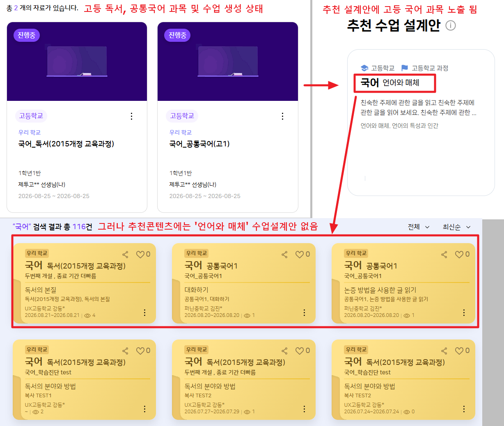Image resolution: width=504 pixels, height=426 pixels.
Task: Like the 대화하기 card with heart
Action: click(x=300, y=255)
